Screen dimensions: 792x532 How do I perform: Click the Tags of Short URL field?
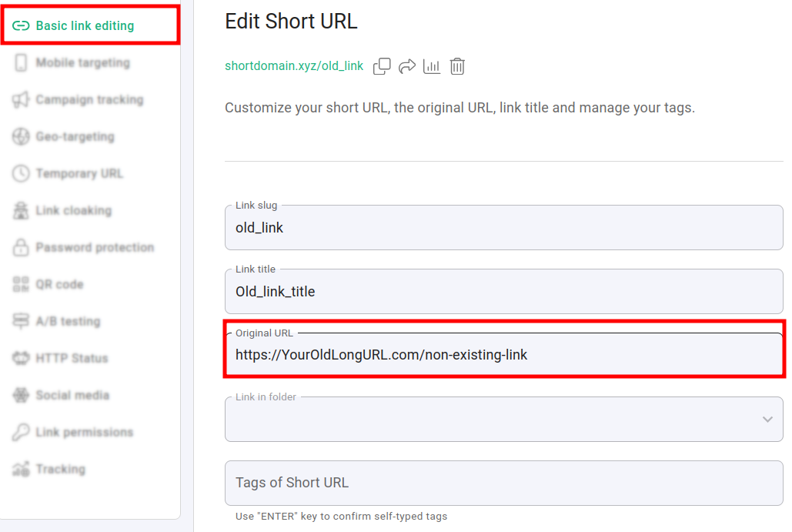point(503,483)
